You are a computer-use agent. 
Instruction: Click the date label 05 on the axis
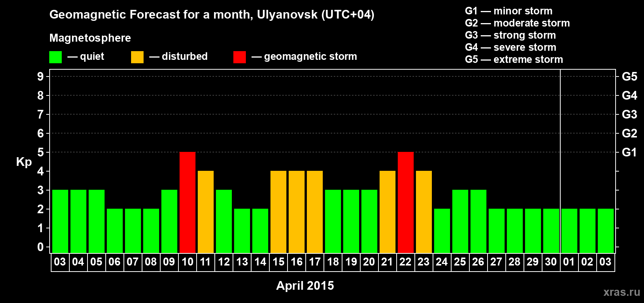pos(96,262)
